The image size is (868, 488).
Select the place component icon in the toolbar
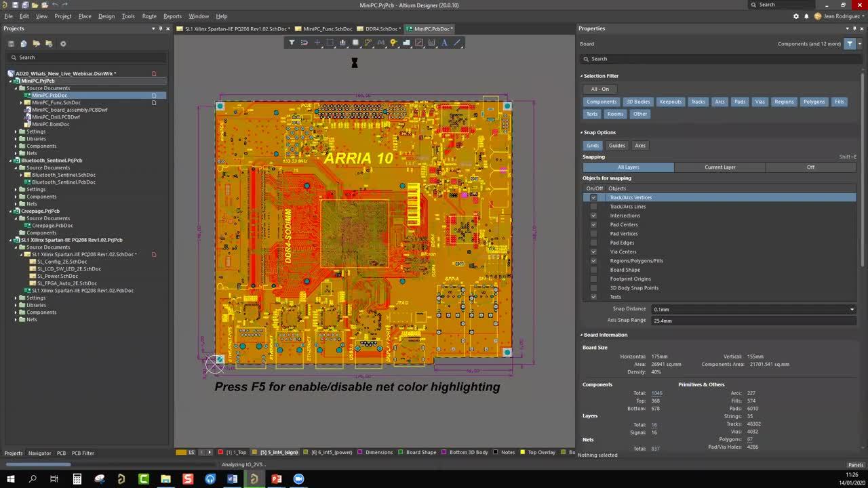point(342,43)
